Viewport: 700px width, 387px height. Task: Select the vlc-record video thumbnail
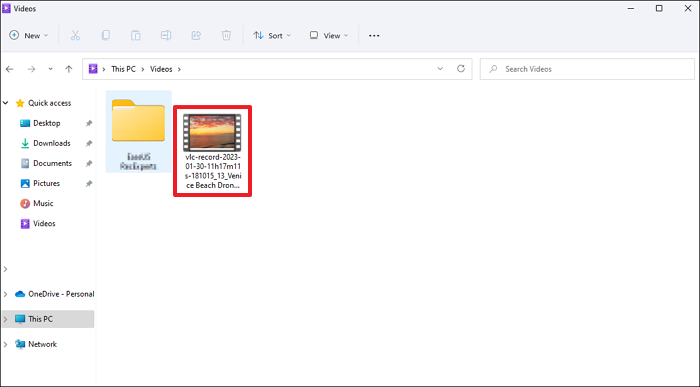pos(212,133)
